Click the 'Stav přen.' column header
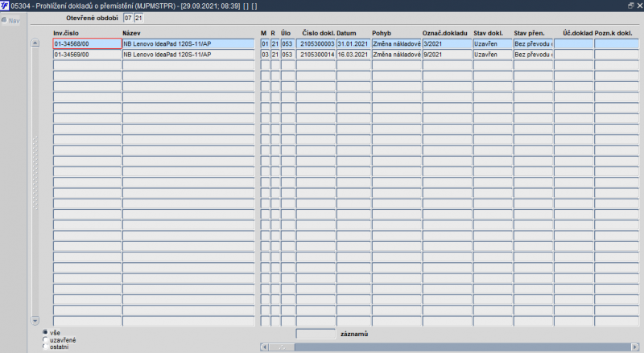Viewport: 644px width, 353px height. point(529,33)
